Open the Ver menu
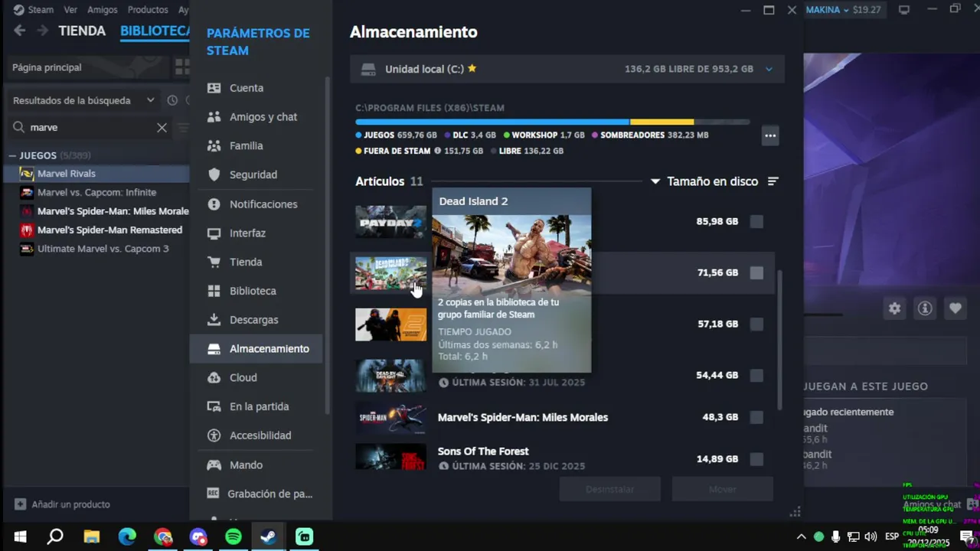 tap(70, 10)
